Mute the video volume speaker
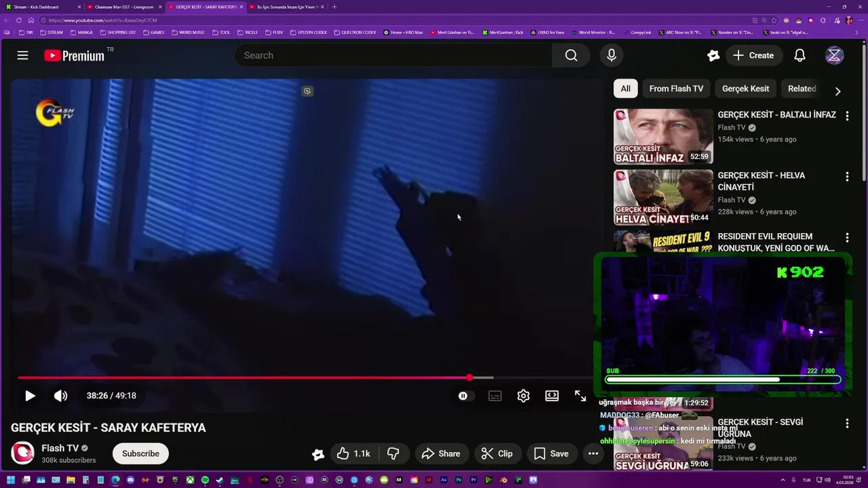 (60, 396)
